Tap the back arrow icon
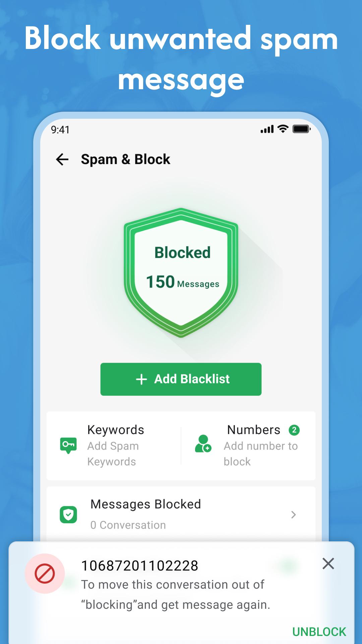Image resolution: width=362 pixels, height=644 pixels. pyautogui.click(x=62, y=159)
